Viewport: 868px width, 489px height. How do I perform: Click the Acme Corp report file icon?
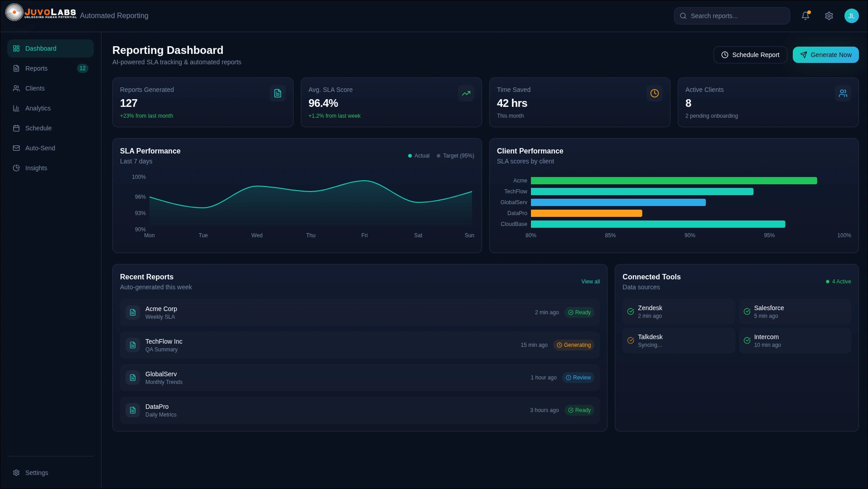[133, 312]
